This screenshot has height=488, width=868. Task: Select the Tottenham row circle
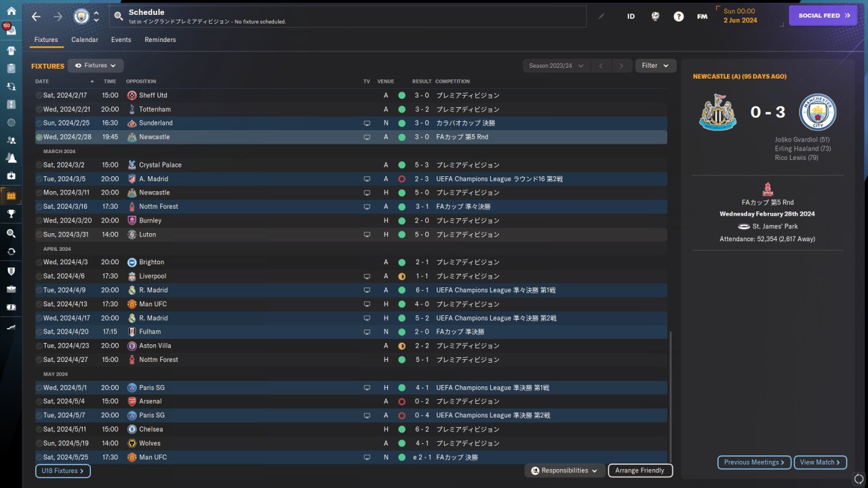[x=39, y=109]
